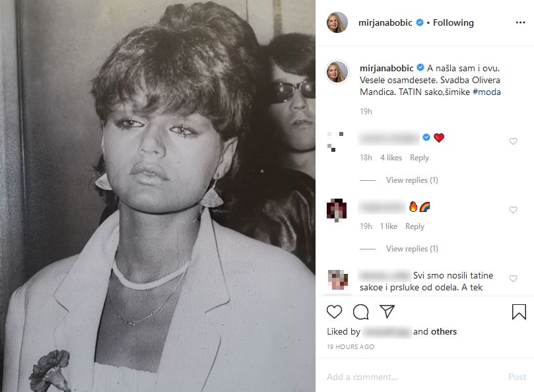Reply to the fire emoji comment
534x392 pixels.
pyautogui.click(x=415, y=226)
